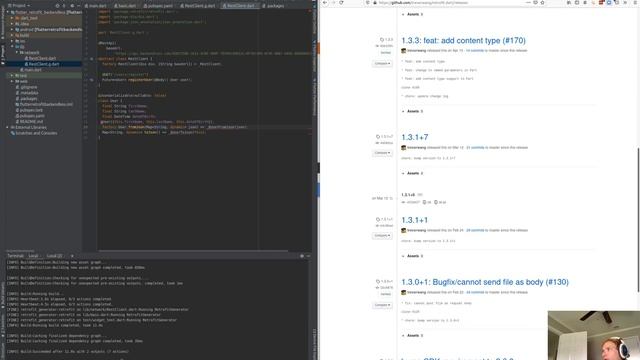
Task: Switch to the RestClient.g.dart editor tab
Action: point(198,6)
